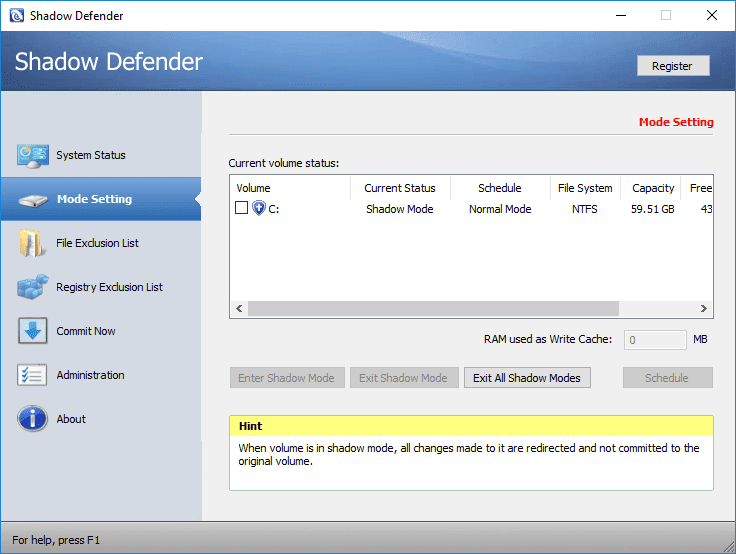Select the Administration menu label

[x=91, y=375]
